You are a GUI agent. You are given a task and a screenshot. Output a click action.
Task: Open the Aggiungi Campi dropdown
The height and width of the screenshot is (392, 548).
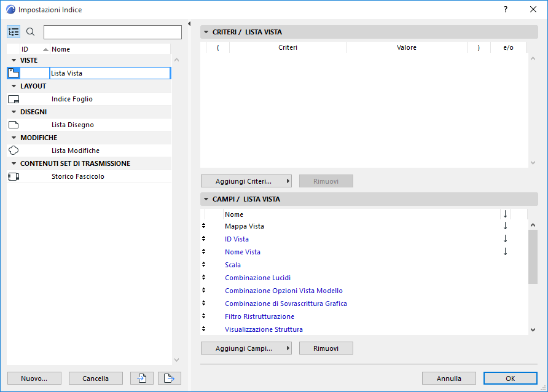246,348
